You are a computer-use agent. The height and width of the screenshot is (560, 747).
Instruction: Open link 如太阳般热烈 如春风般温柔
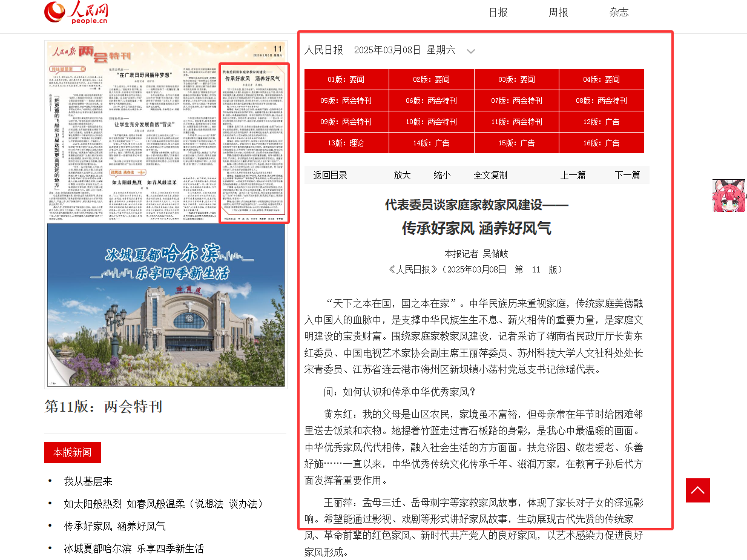tap(164, 504)
